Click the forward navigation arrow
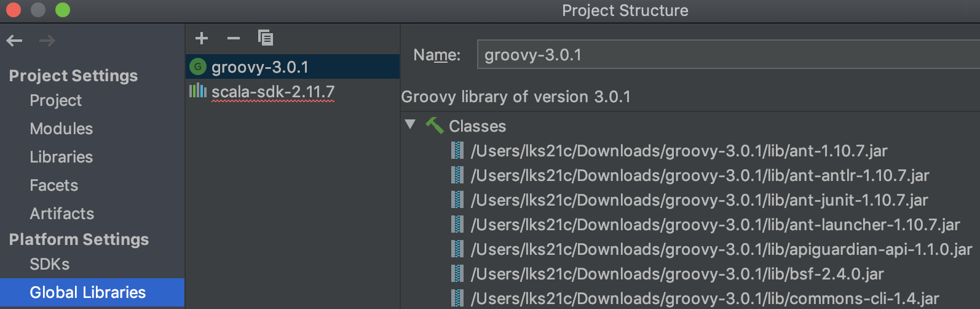This screenshot has height=309, width=980. tap(47, 41)
